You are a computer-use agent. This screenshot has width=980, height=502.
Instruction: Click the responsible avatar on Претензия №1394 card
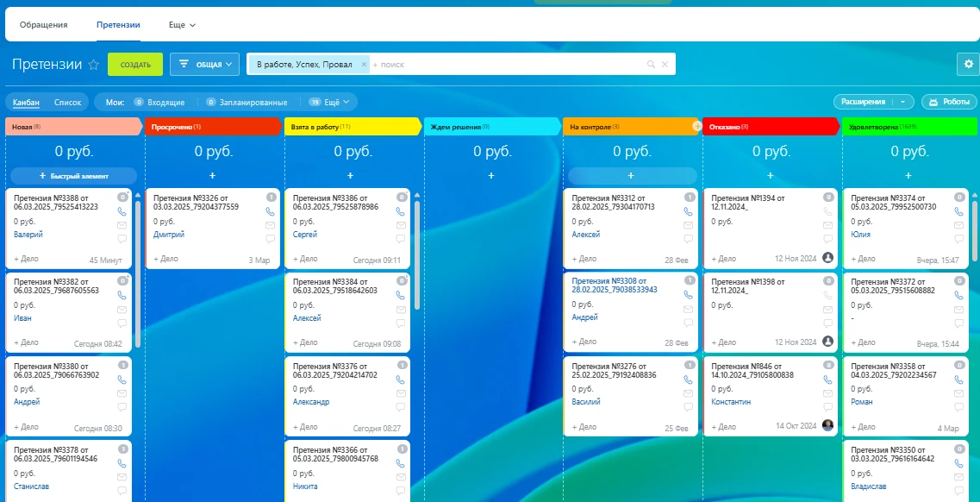coord(828,257)
